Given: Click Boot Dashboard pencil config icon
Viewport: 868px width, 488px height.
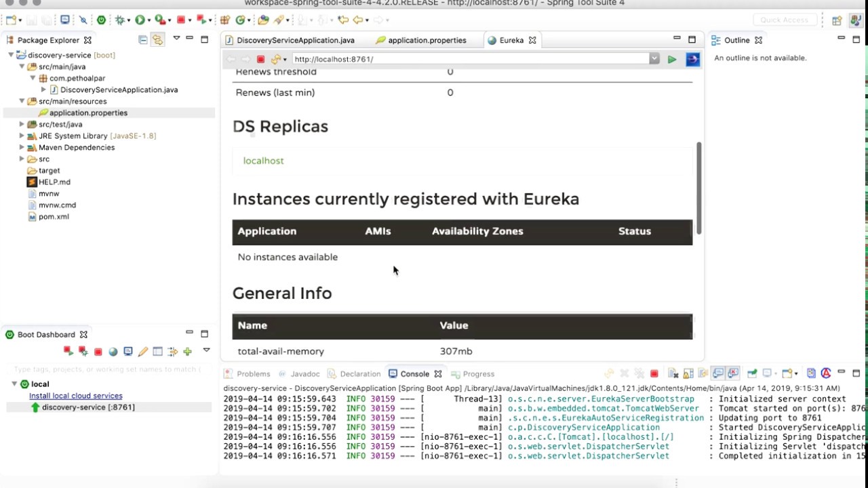Looking at the screenshot, I should (x=142, y=352).
